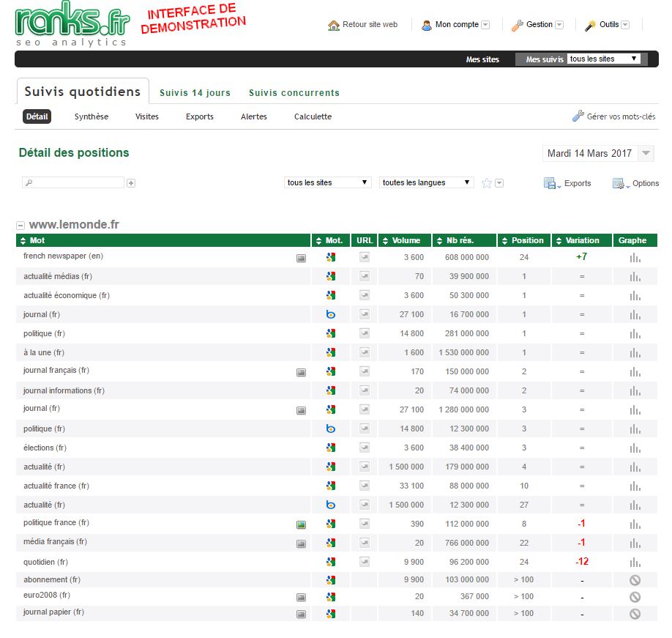Click screenshot icon in euro2008 row
The width and height of the screenshot is (672, 638).
tap(302, 597)
